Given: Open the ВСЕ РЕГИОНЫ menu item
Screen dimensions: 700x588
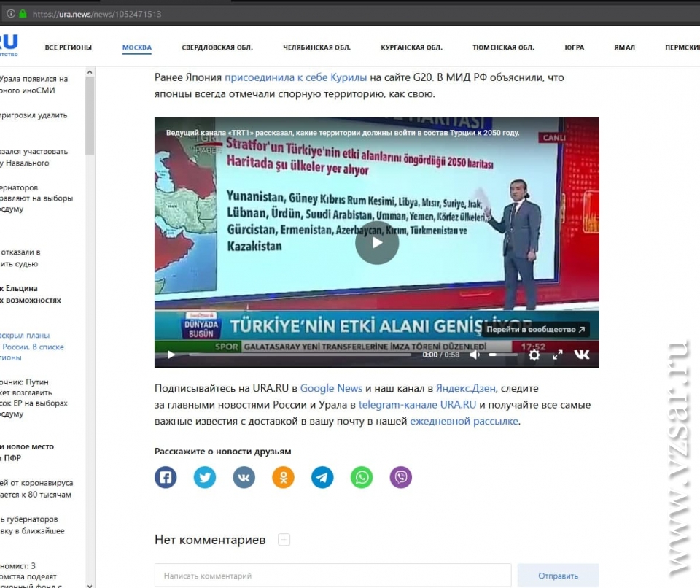Looking at the screenshot, I should click(69, 47).
